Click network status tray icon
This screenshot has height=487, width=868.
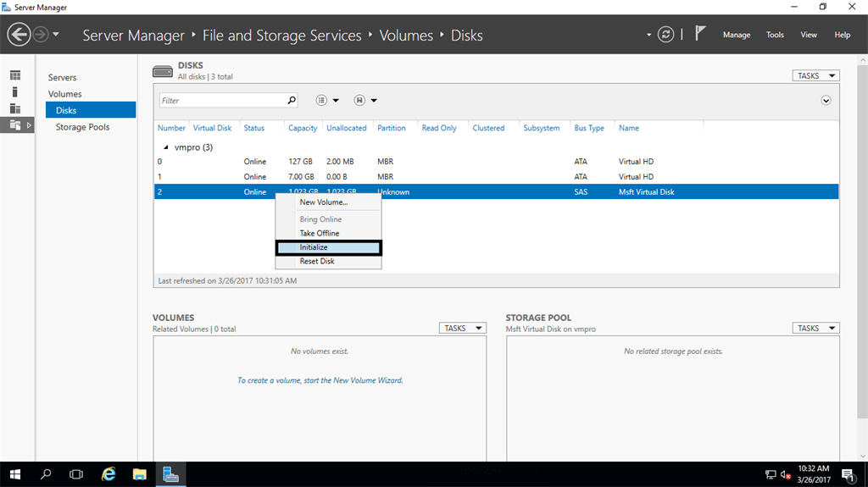coord(770,475)
